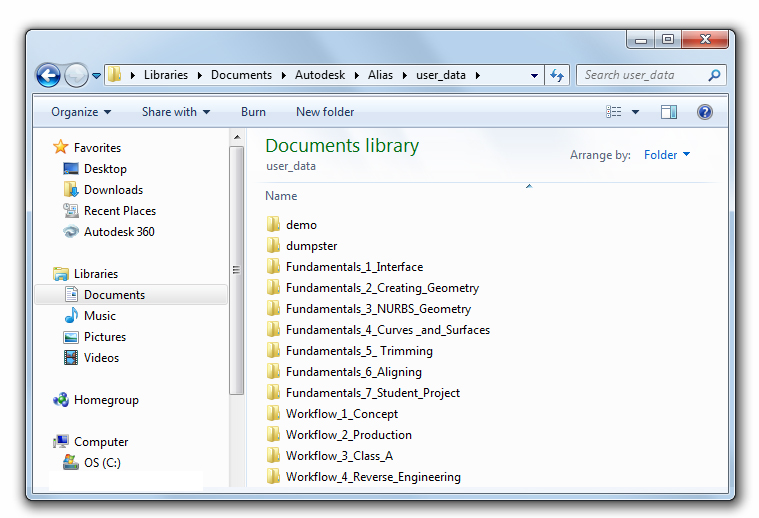The height and width of the screenshot is (518, 759).
Task: Select Autodesk in the address path
Action: tap(319, 75)
